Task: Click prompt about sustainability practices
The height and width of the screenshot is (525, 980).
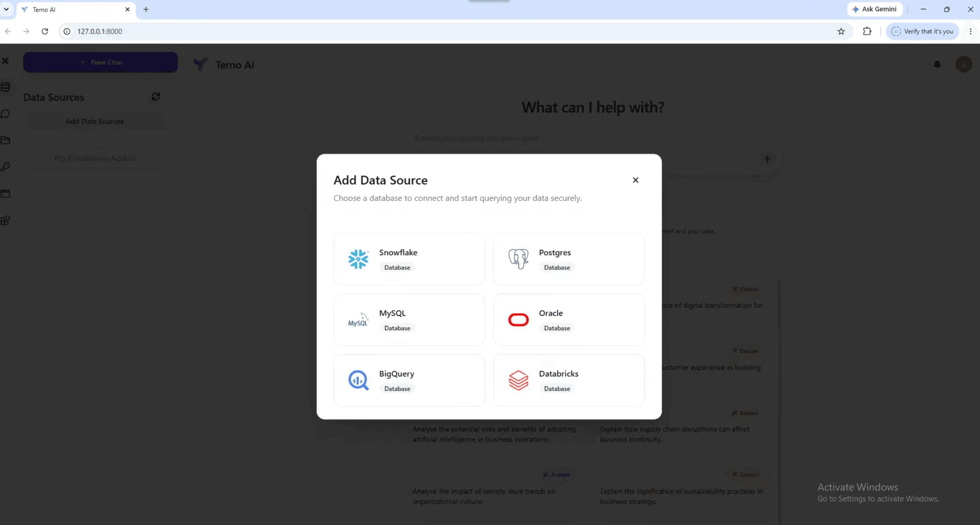Action: (681, 496)
